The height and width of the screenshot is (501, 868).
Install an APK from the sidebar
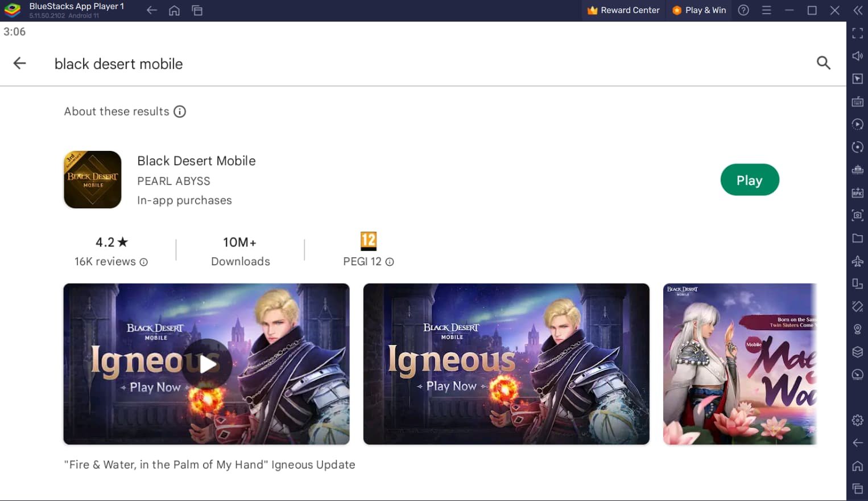[857, 192]
